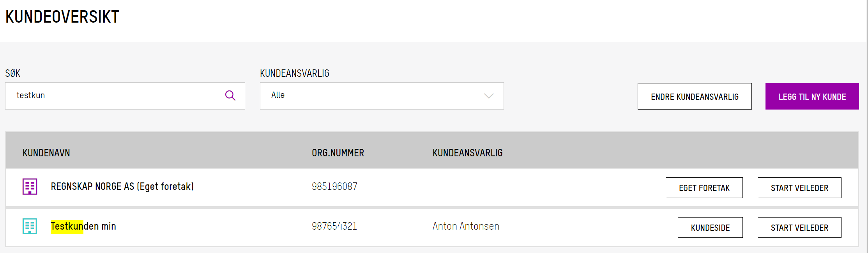Sort by the Kundeansvarlig column header
The height and width of the screenshot is (253, 868).
point(467,153)
